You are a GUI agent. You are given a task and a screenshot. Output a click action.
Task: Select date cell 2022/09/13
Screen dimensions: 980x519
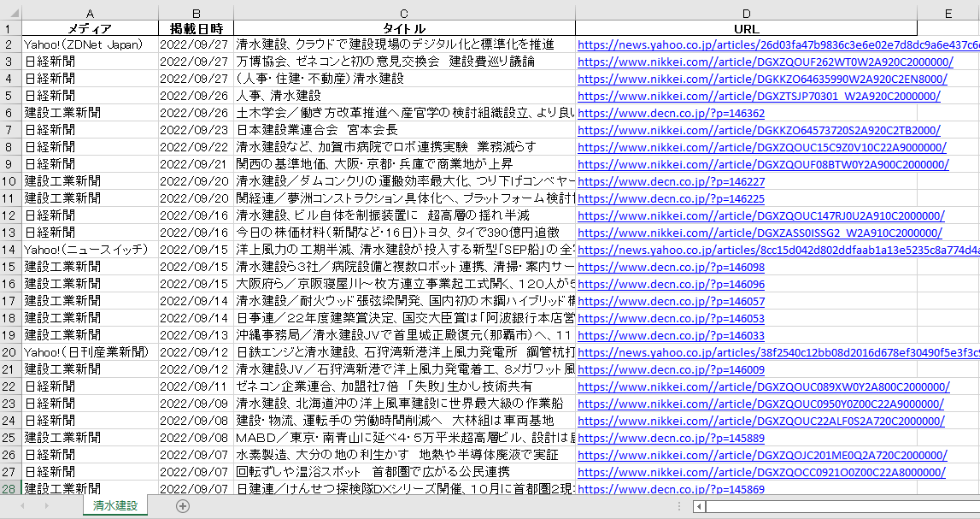click(197, 335)
